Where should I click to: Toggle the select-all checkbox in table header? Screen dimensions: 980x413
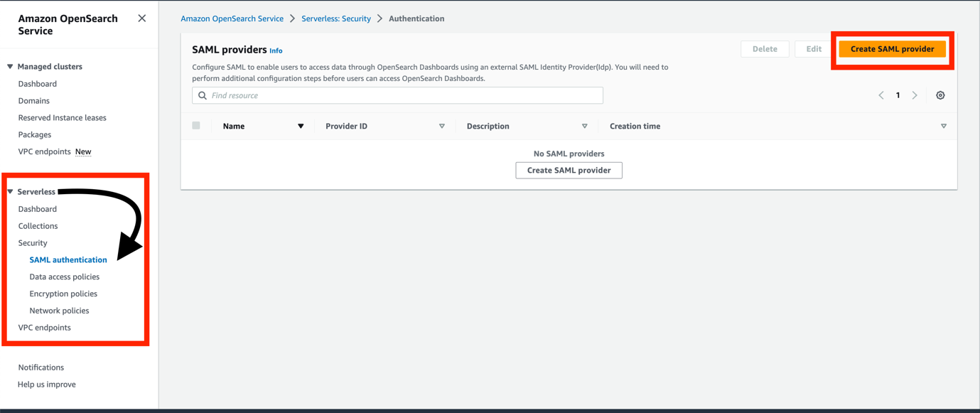(x=196, y=126)
